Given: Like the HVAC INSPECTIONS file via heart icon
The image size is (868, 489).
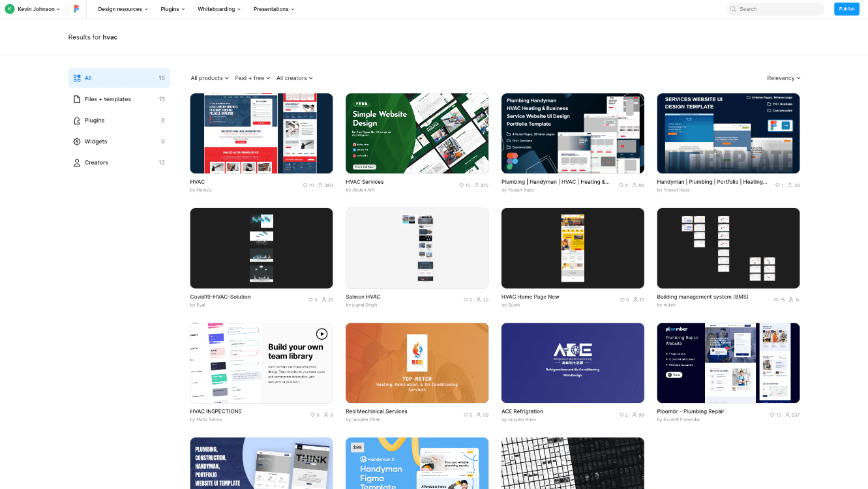Looking at the screenshot, I should (x=312, y=415).
